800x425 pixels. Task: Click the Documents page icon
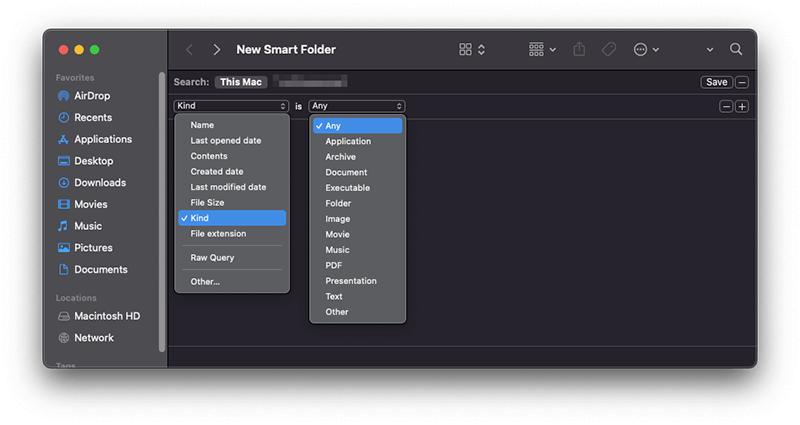pyautogui.click(x=63, y=269)
